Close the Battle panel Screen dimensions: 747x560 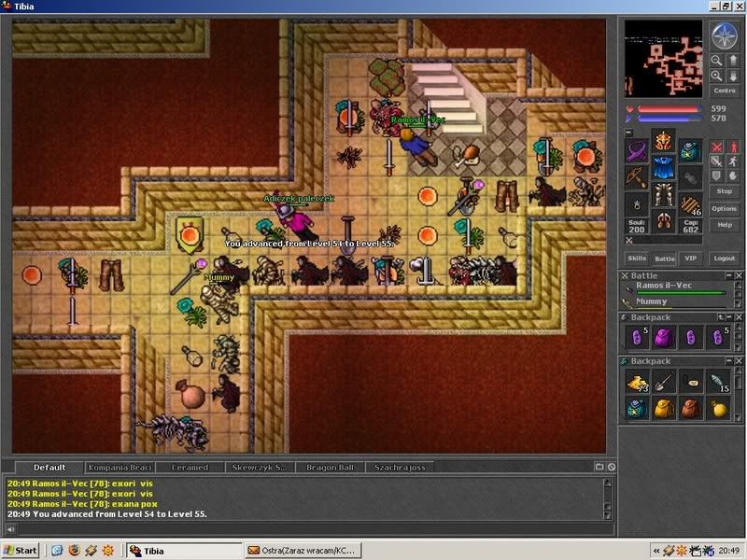[739, 275]
